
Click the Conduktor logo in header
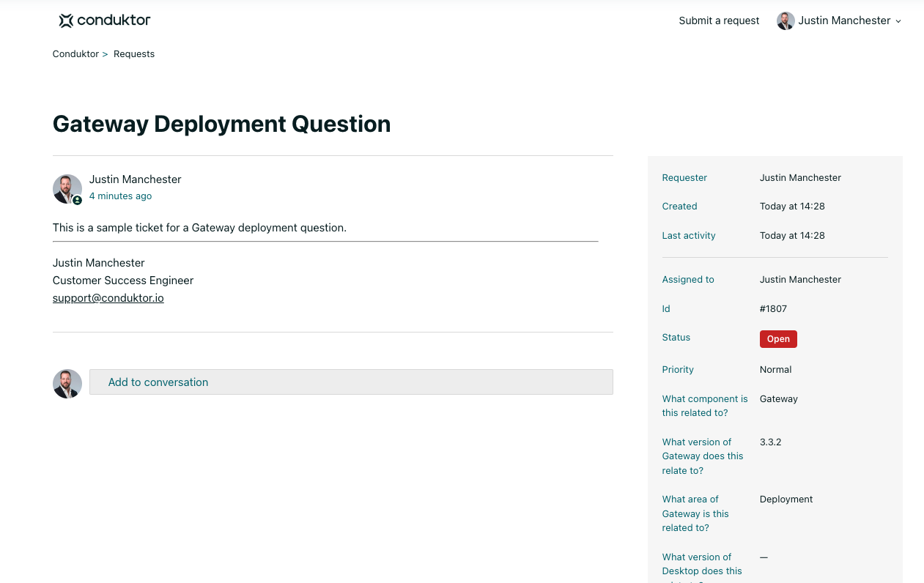[105, 21]
